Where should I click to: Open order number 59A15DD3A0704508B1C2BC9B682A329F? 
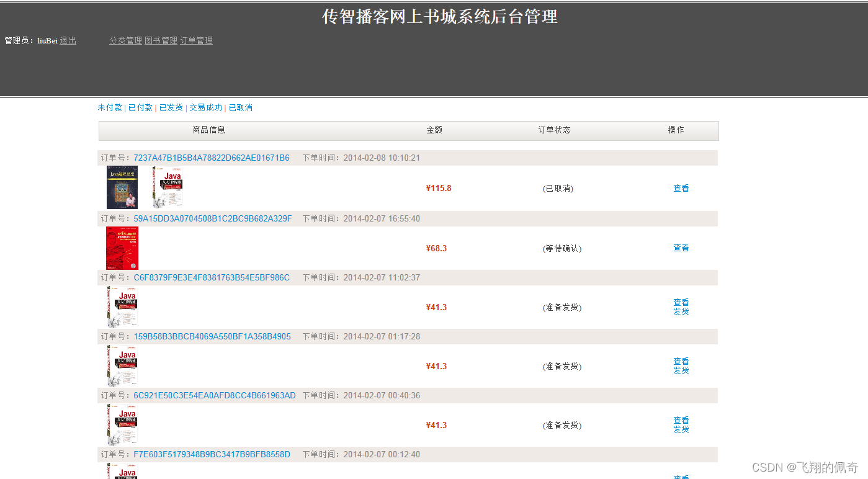coord(213,218)
